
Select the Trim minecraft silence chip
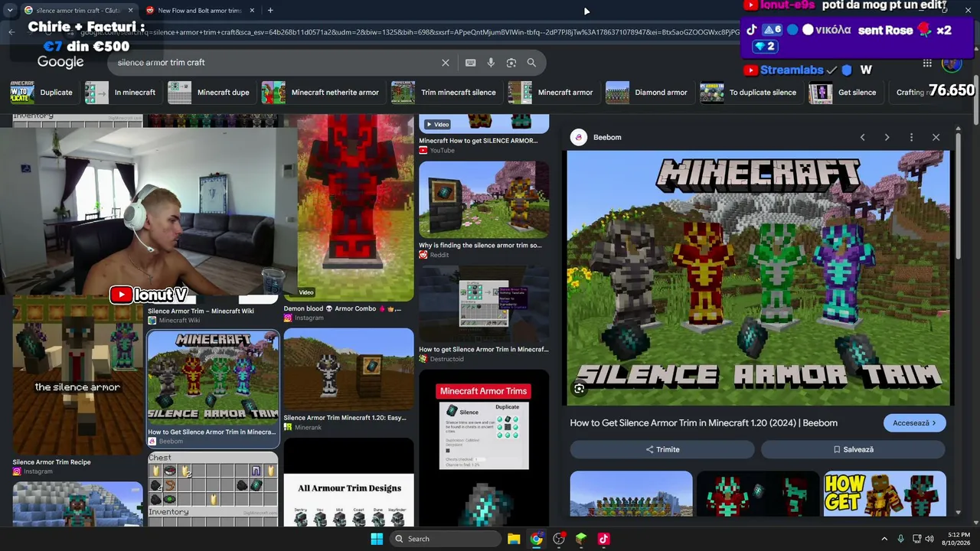click(x=445, y=93)
